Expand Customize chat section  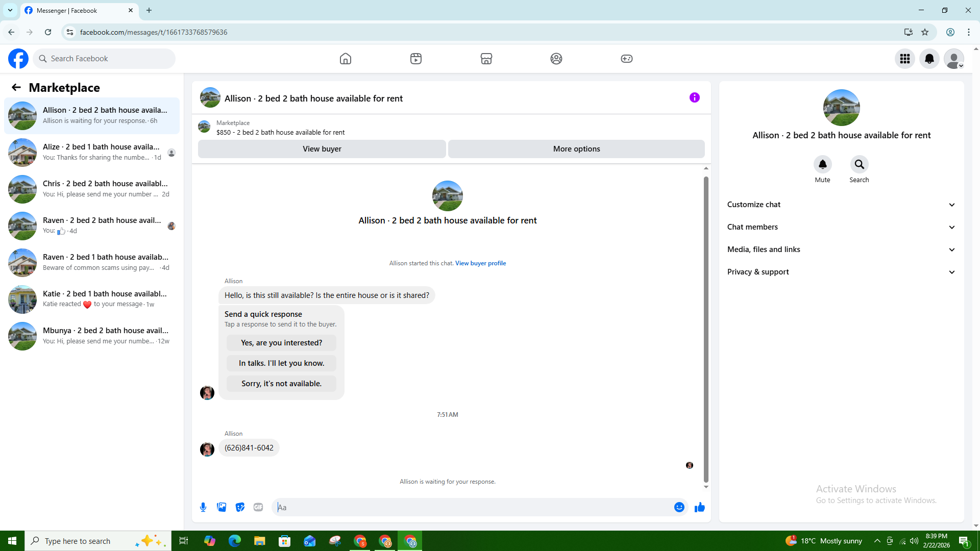coord(842,205)
